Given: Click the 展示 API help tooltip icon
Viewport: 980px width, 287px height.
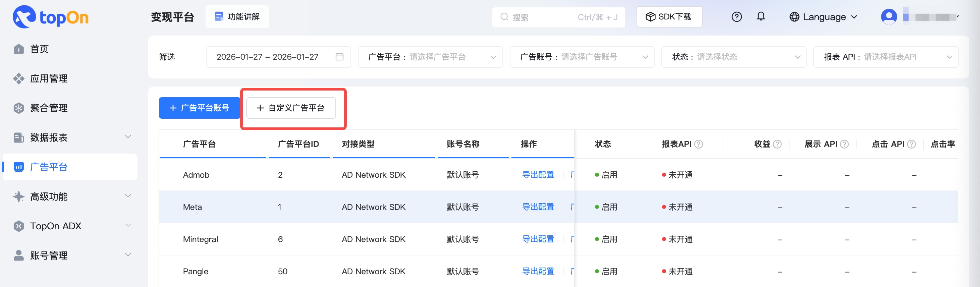Looking at the screenshot, I should pyautogui.click(x=844, y=145).
